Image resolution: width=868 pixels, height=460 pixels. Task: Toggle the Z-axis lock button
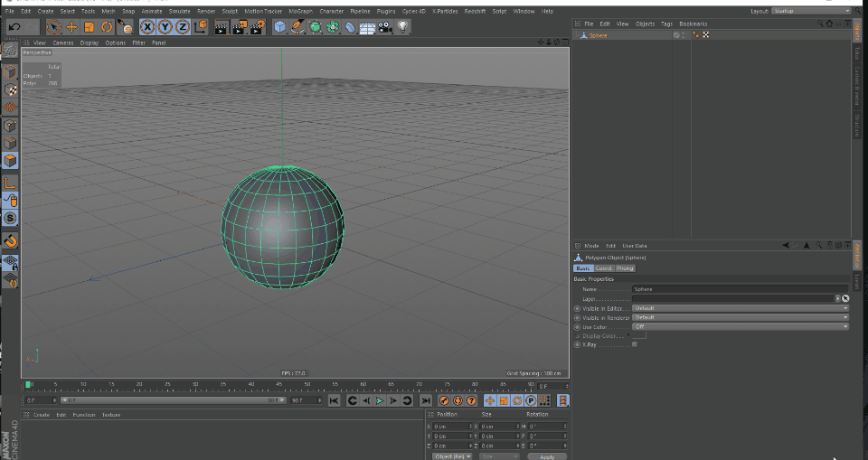click(183, 27)
